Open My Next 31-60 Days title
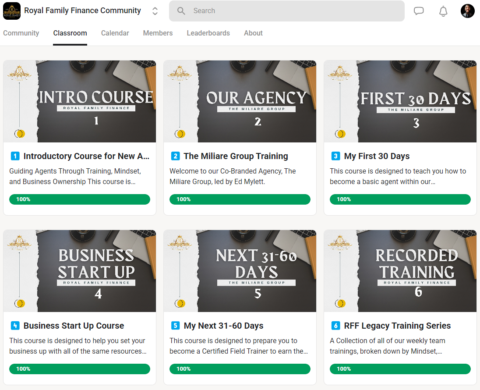 [x=223, y=326]
